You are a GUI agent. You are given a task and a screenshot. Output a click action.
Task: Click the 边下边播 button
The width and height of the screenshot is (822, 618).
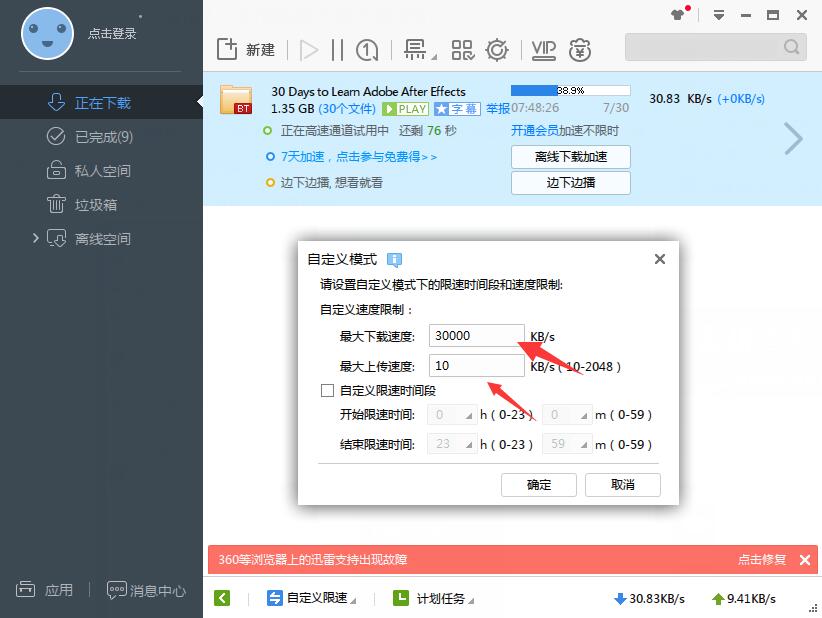tap(571, 183)
